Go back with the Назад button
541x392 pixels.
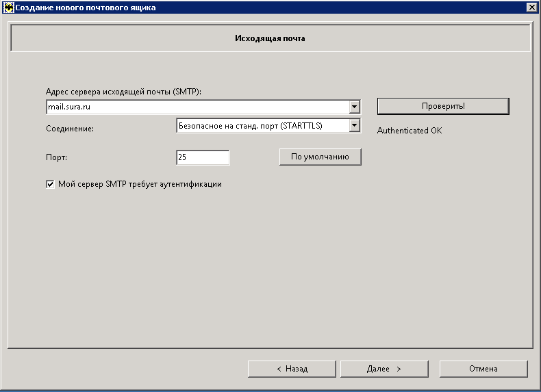click(x=292, y=369)
